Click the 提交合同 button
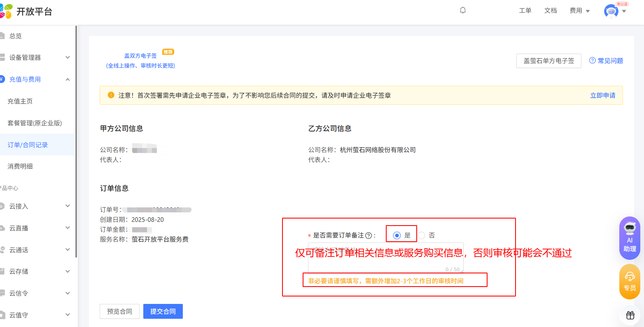Image resolution: width=644 pixels, height=327 pixels. click(163, 311)
